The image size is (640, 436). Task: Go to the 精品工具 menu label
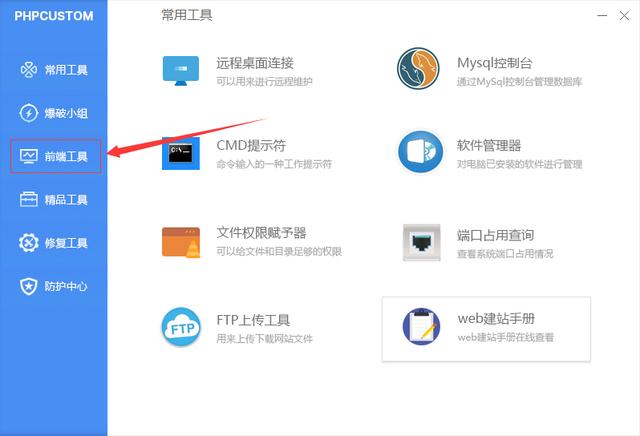coord(66,200)
